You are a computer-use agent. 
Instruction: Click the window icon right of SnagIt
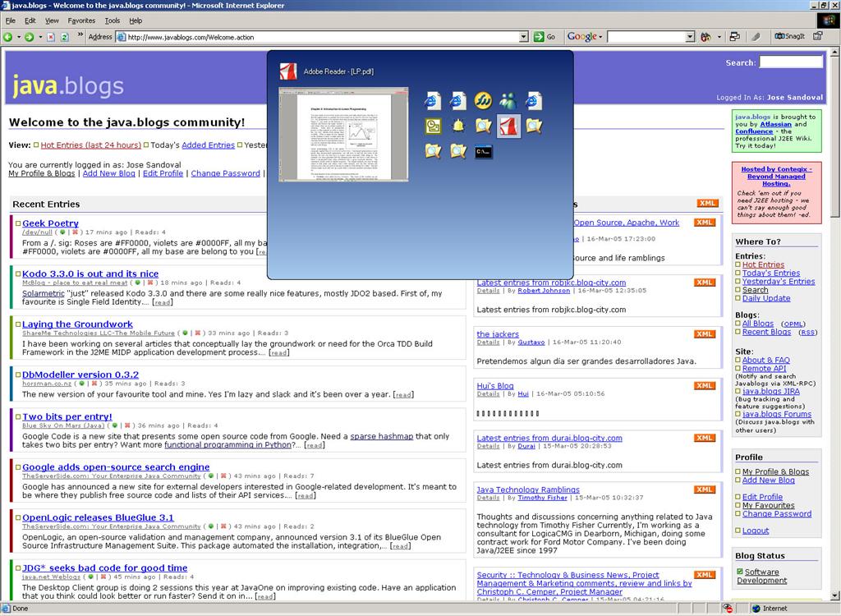click(x=818, y=36)
